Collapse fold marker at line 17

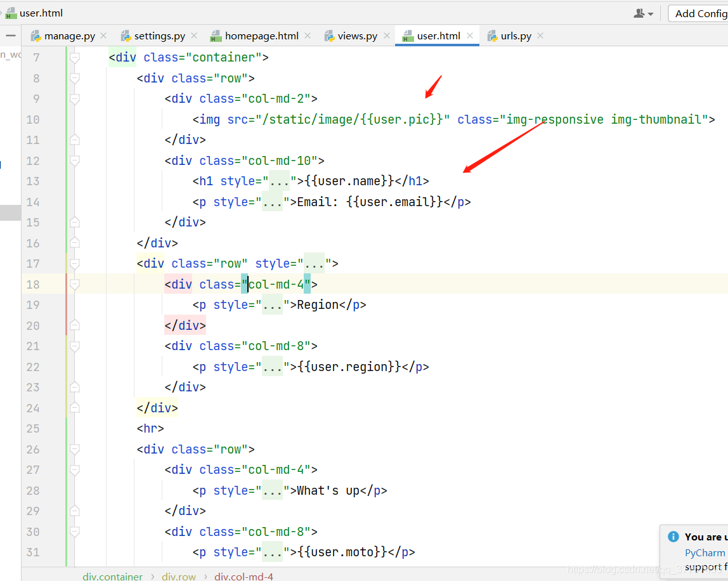pos(74,264)
